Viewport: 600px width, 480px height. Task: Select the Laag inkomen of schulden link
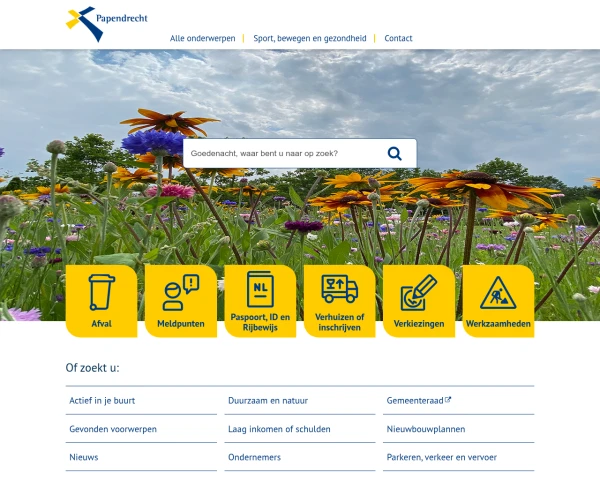(279, 429)
